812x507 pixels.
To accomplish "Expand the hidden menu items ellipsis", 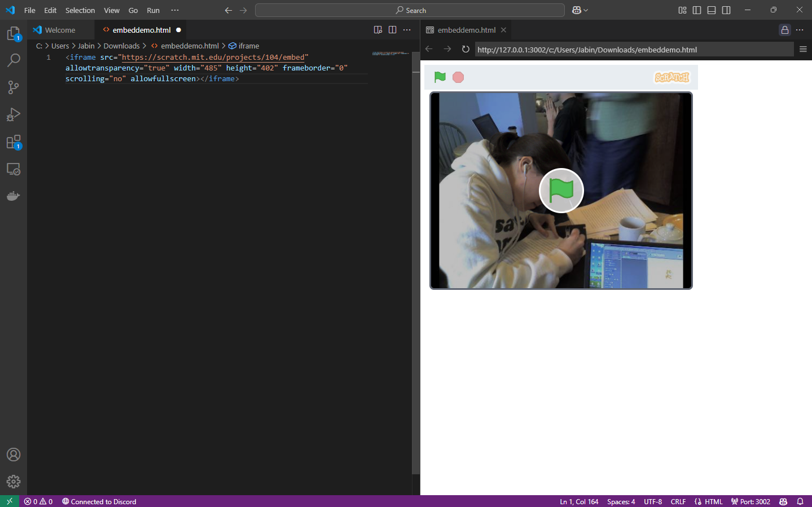I will pyautogui.click(x=175, y=10).
